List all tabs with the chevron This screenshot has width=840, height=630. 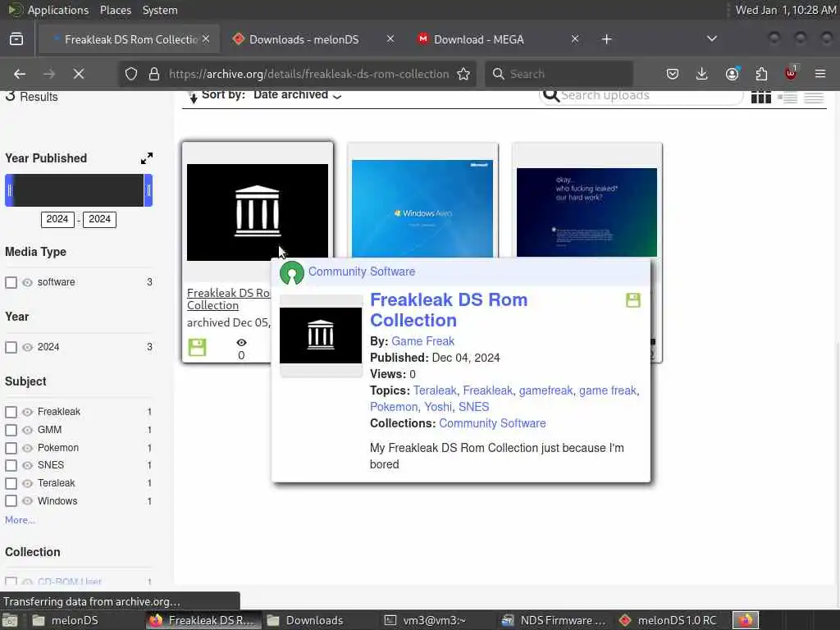[711, 39]
